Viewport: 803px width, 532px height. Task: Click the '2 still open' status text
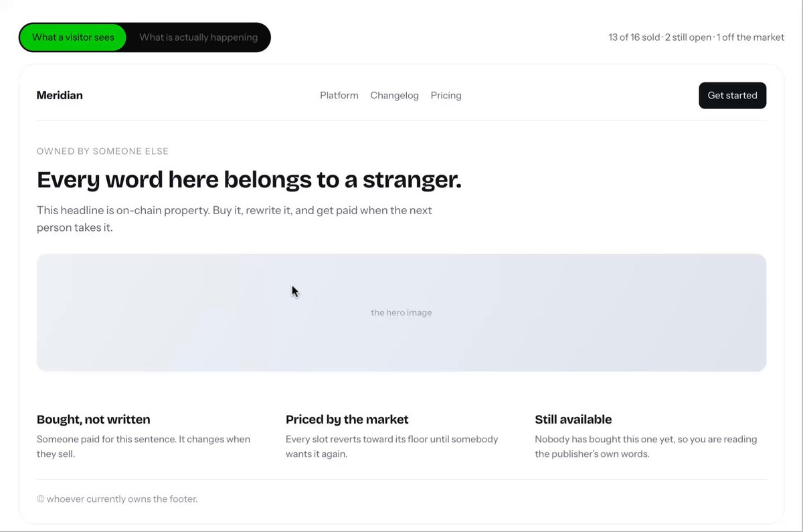(688, 37)
